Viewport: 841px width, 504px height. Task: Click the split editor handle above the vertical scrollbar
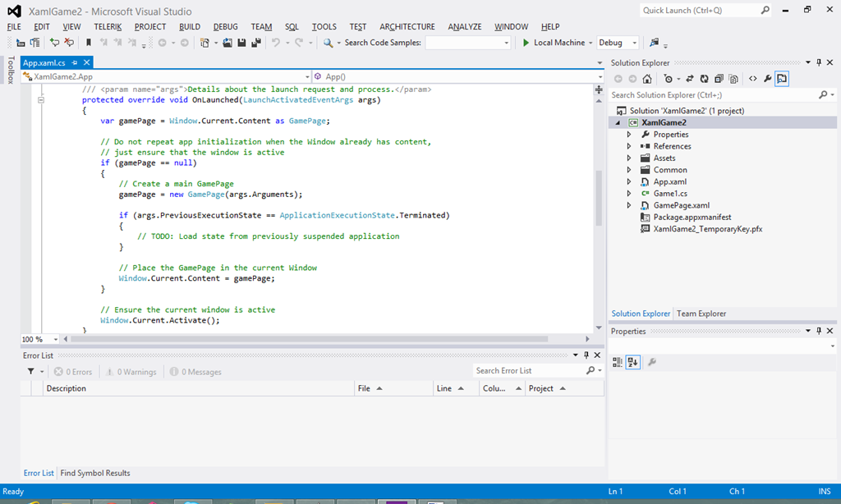[x=599, y=89]
